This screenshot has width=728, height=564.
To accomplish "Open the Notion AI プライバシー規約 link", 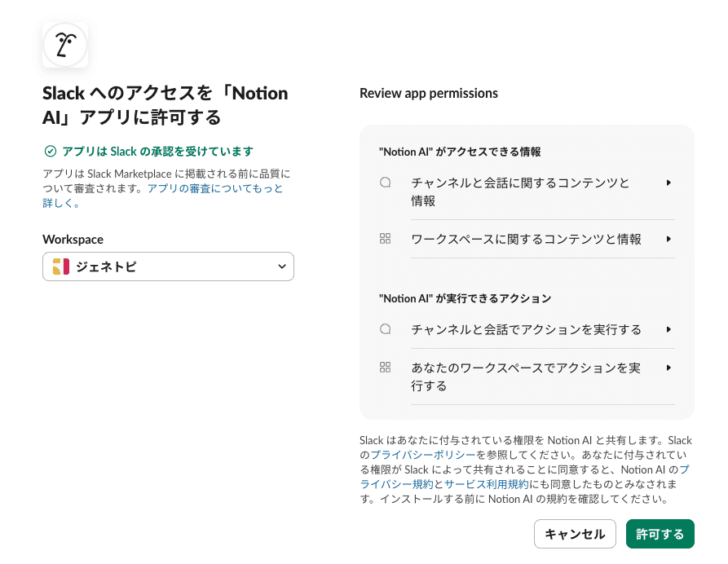I will (x=387, y=484).
